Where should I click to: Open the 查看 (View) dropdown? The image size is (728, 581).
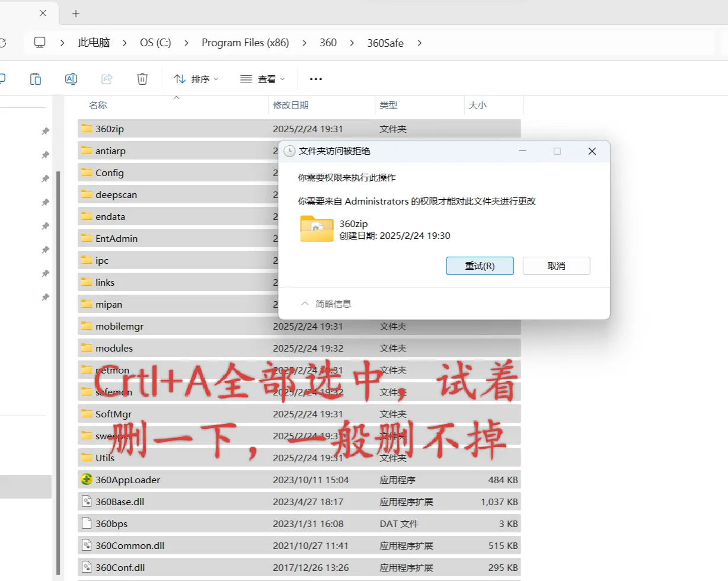(x=263, y=78)
